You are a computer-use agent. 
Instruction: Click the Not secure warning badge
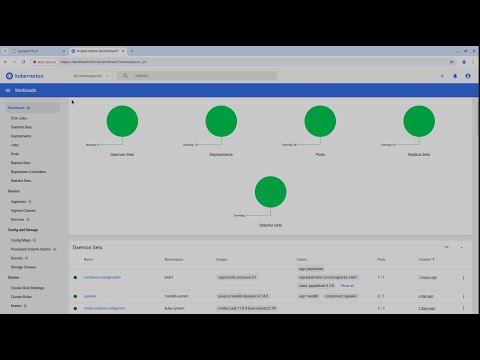(x=45, y=62)
